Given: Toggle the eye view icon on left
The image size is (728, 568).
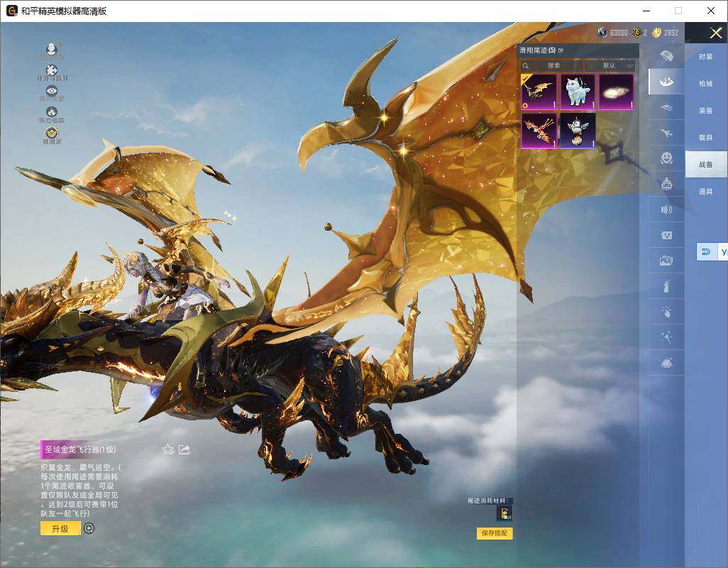Looking at the screenshot, I should tap(52, 91).
